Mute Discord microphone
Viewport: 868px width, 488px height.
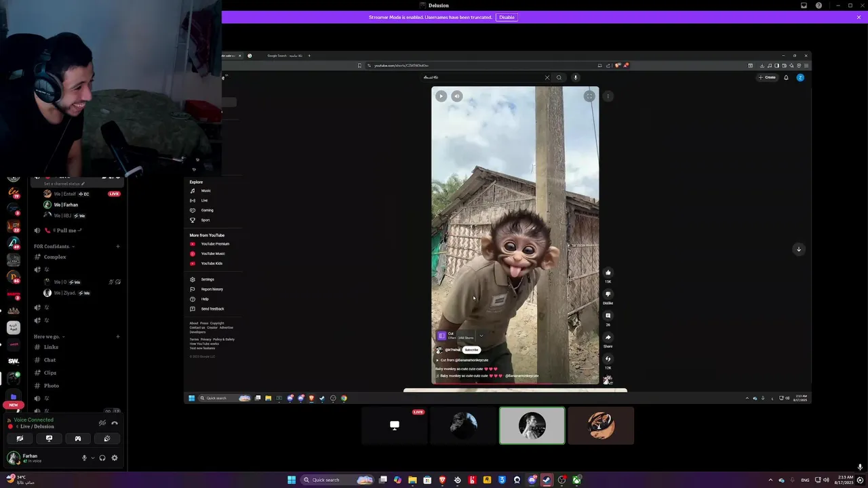pos(84,458)
